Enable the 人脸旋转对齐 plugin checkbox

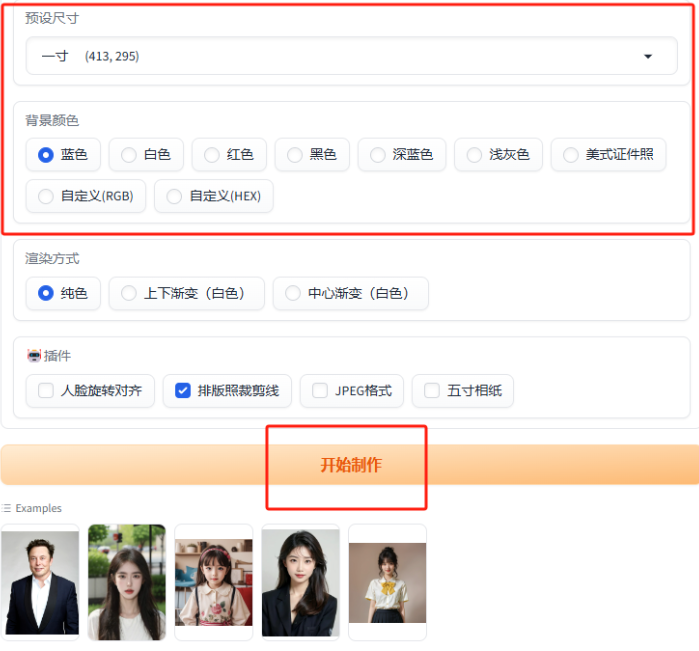[45, 391]
